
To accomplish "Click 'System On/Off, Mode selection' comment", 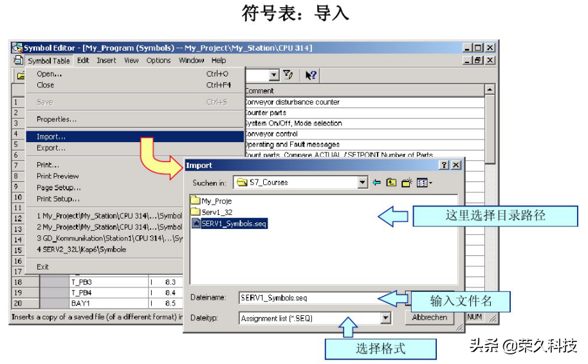I will [363, 123].
